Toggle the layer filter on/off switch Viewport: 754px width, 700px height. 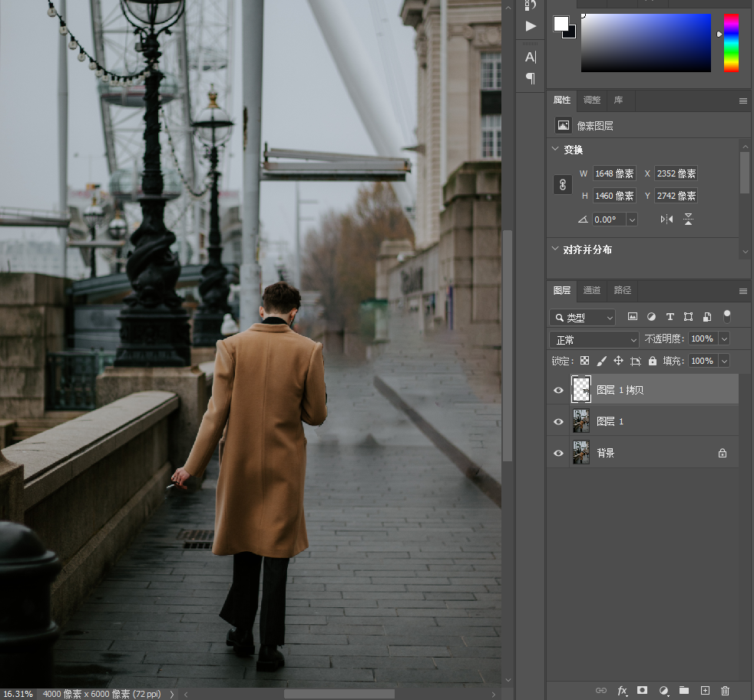(x=726, y=316)
